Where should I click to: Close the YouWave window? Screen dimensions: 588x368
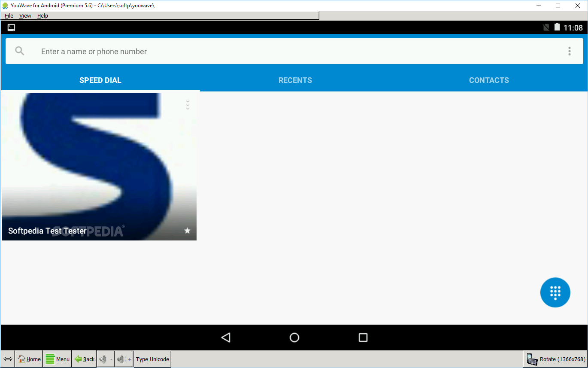click(578, 6)
